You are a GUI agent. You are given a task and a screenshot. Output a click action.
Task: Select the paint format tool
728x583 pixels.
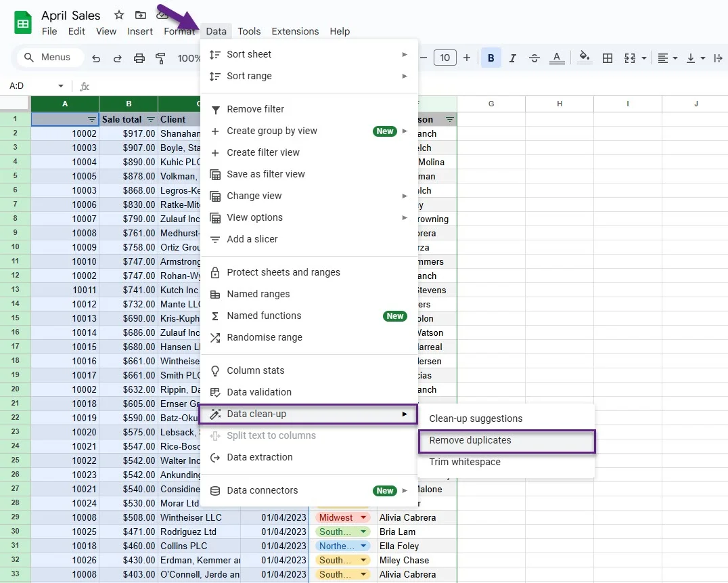coord(160,58)
